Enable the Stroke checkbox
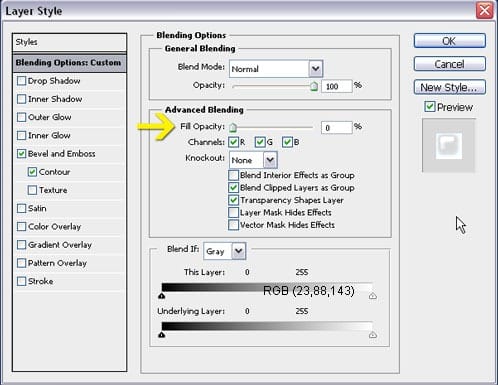The height and width of the screenshot is (385, 498). pyautogui.click(x=21, y=281)
